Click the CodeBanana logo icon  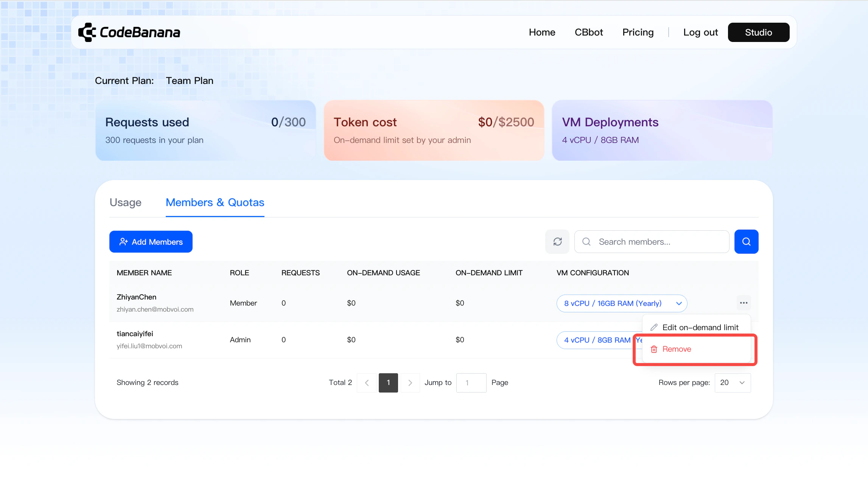click(x=87, y=32)
